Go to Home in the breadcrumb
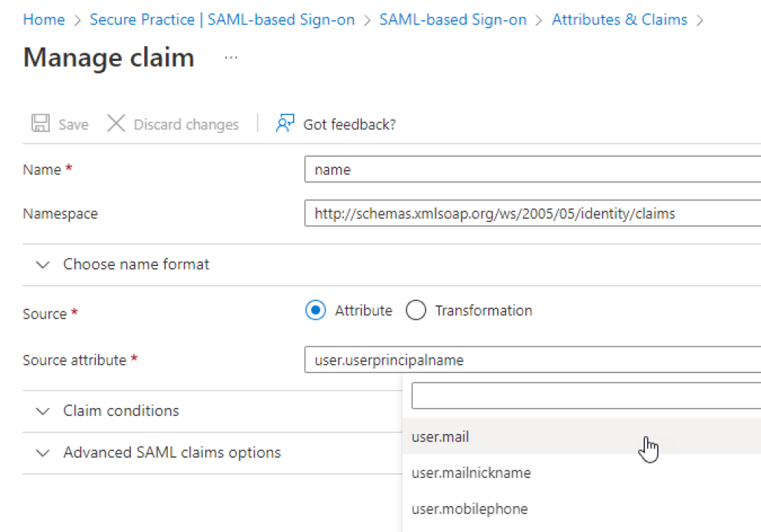761x532 pixels. (44, 20)
